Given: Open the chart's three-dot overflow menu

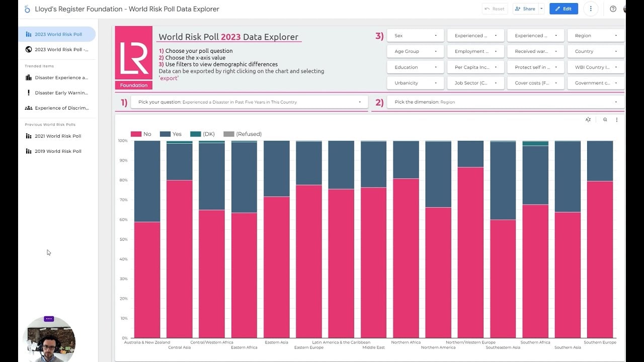Looking at the screenshot, I should tap(617, 120).
